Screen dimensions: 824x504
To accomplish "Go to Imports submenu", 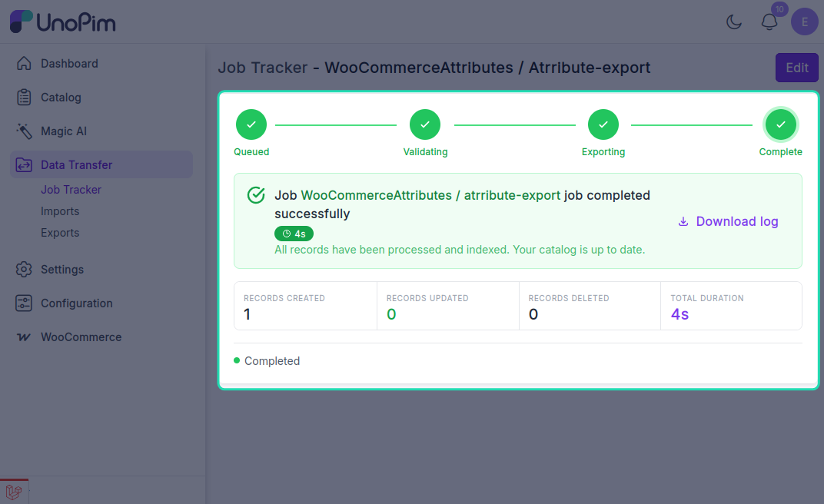I will pyautogui.click(x=60, y=211).
